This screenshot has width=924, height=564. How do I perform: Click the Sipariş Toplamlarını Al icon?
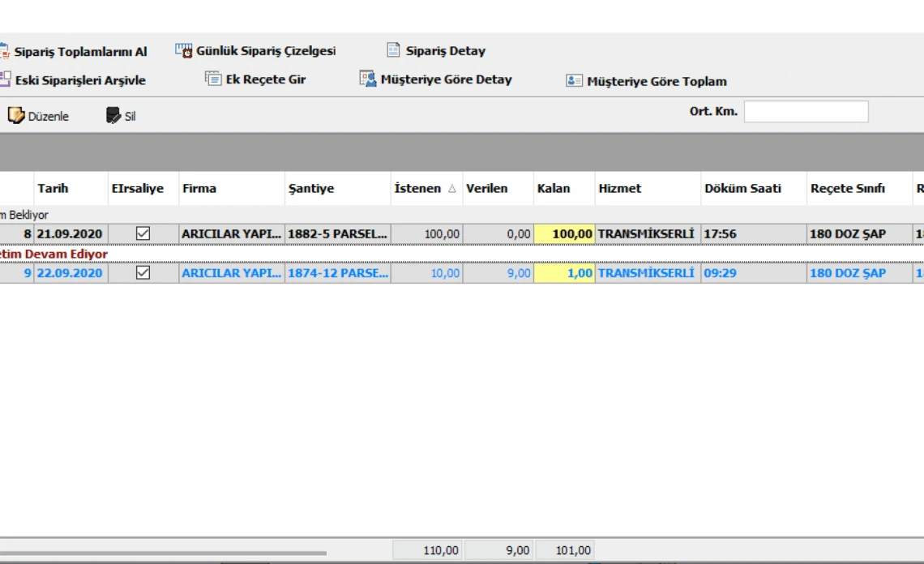(4, 51)
